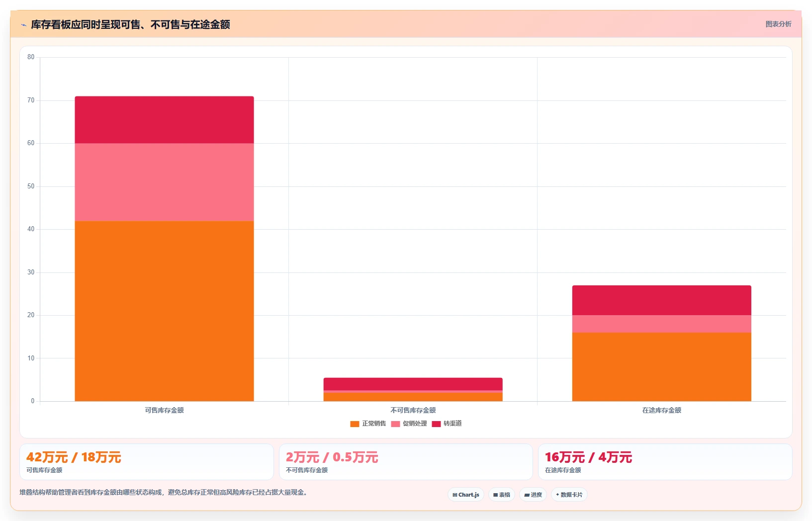Click the crimson top segment of 可售库存金额 bar
The image size is (812, 521).
click(164, 120)
